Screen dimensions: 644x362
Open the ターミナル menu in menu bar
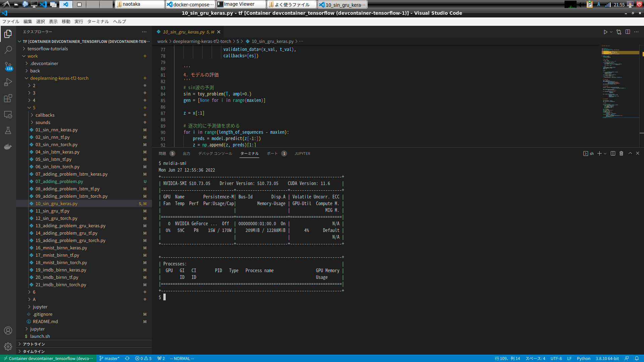pyautogui.click(x=98, y=21)
